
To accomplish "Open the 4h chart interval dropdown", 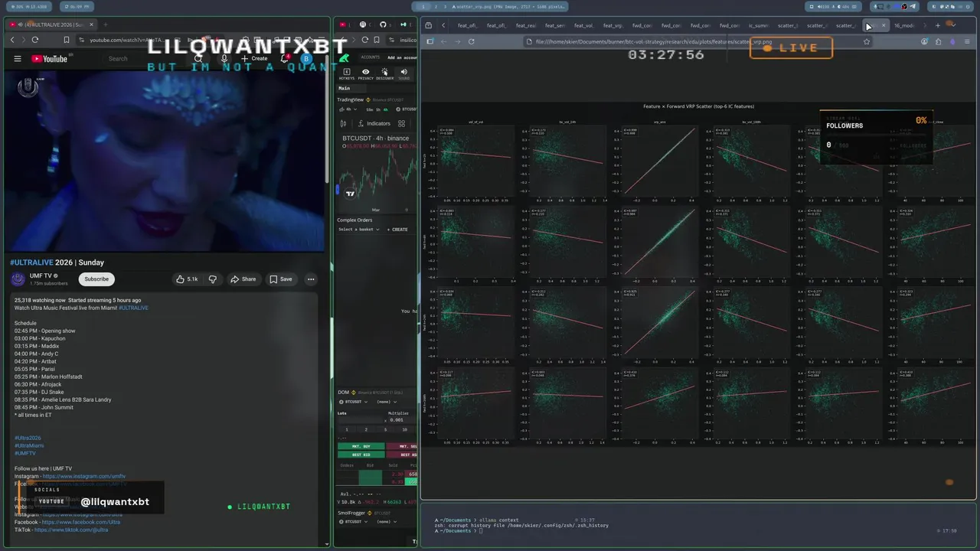I will tap(348, 109).
